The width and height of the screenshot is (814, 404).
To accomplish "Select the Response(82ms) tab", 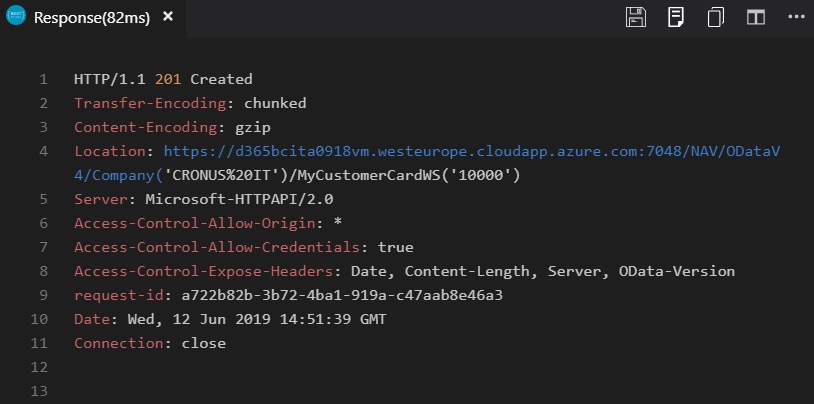I will tap(91, 18).
